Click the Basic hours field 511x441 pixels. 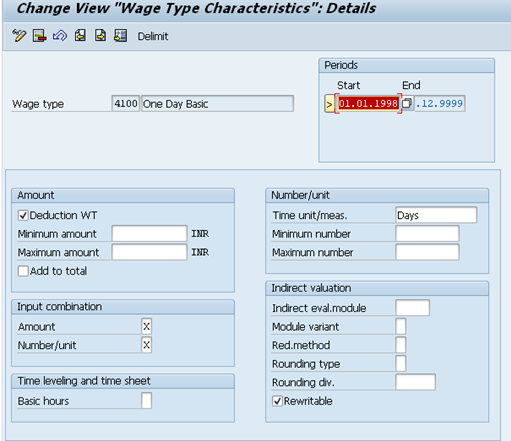(x=146, y=401)
